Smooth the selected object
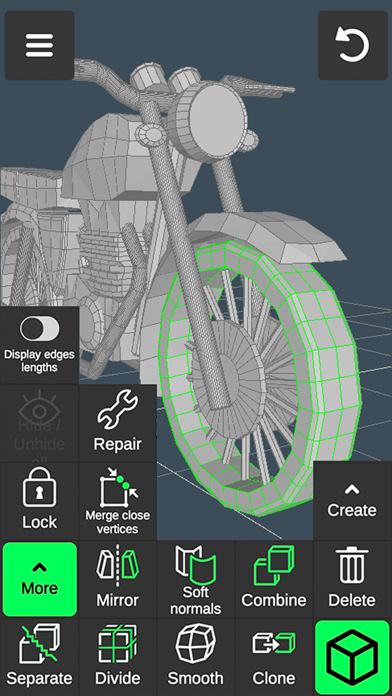 click(x=196, y=657)
